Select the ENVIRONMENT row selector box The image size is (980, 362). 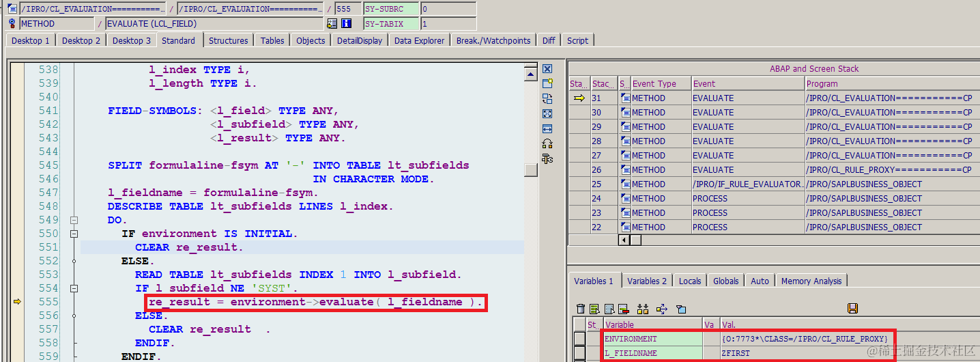point(579,339)
